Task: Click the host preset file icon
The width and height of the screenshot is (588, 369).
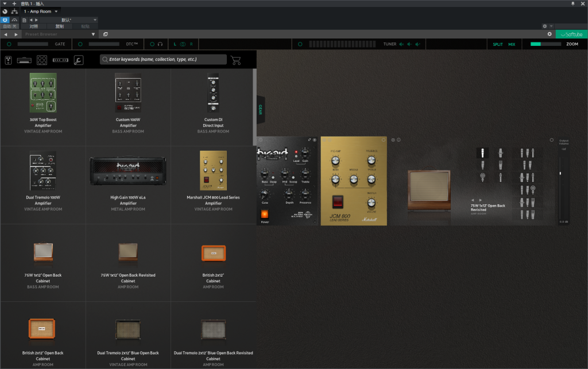Action: 24,20
